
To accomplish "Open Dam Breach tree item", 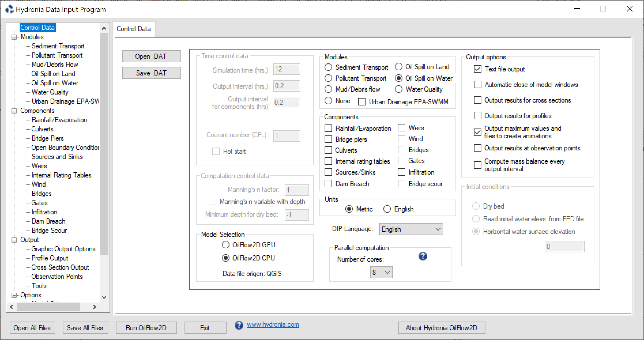I will (48, 221).
